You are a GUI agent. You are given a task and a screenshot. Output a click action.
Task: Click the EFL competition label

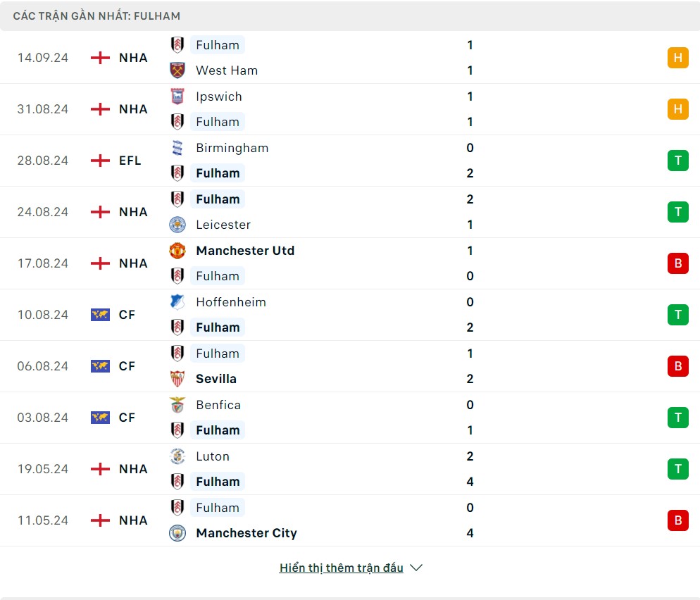click(130, 161)
